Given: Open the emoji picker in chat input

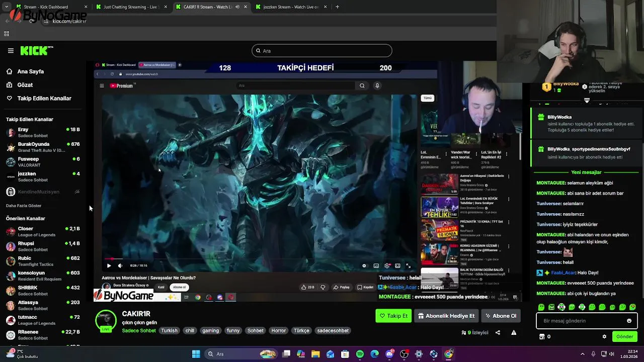Looking at the screenshot, I should [x=629, y=321].
